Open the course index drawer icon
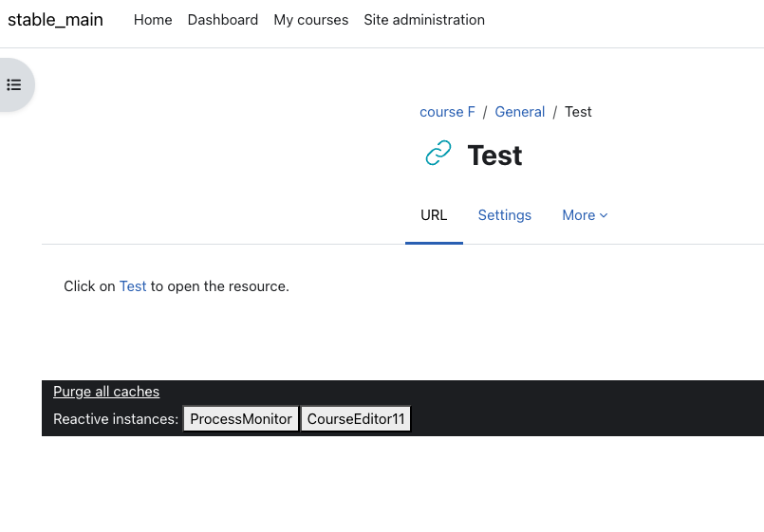This screenshot has height=532, width=764. click(14, 85)
